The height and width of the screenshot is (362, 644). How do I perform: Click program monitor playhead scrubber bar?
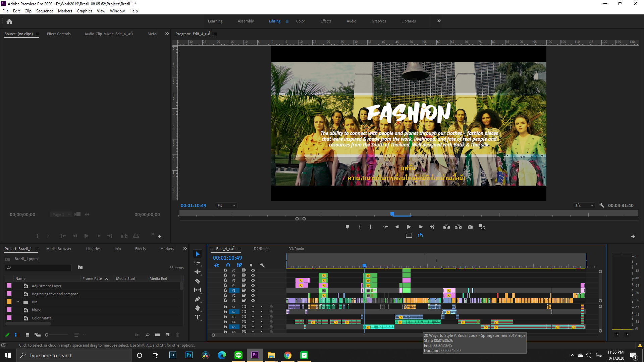pos(409,214)
